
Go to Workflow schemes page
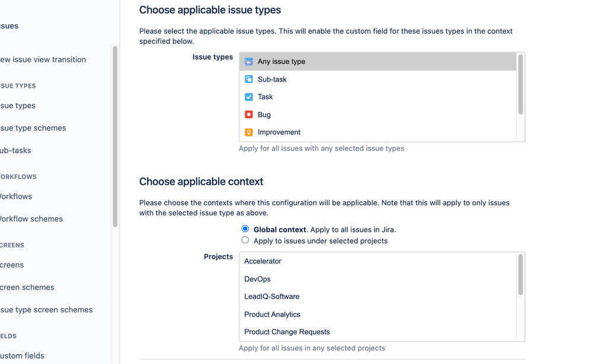[x=31, y=219]
